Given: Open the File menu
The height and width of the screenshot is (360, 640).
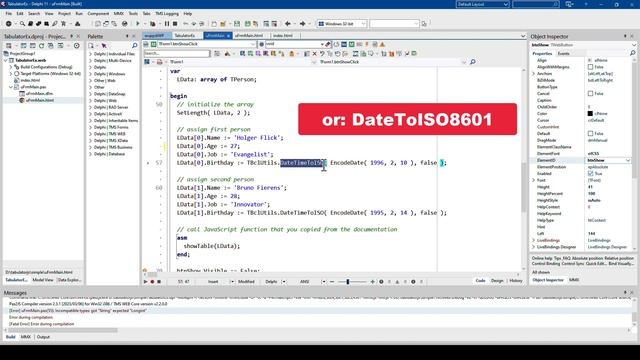Looking at the screenshot, I should click(9, 13).
